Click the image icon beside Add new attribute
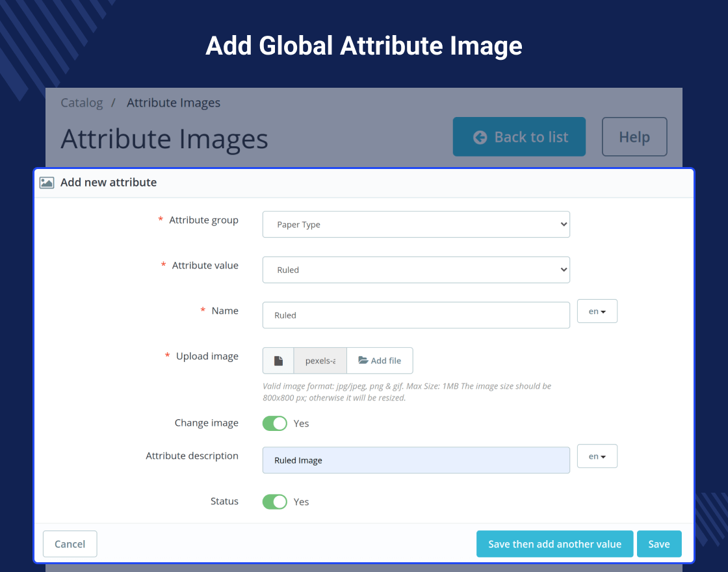The width and height of the screenshot is (728, 572). click(47, 183)
